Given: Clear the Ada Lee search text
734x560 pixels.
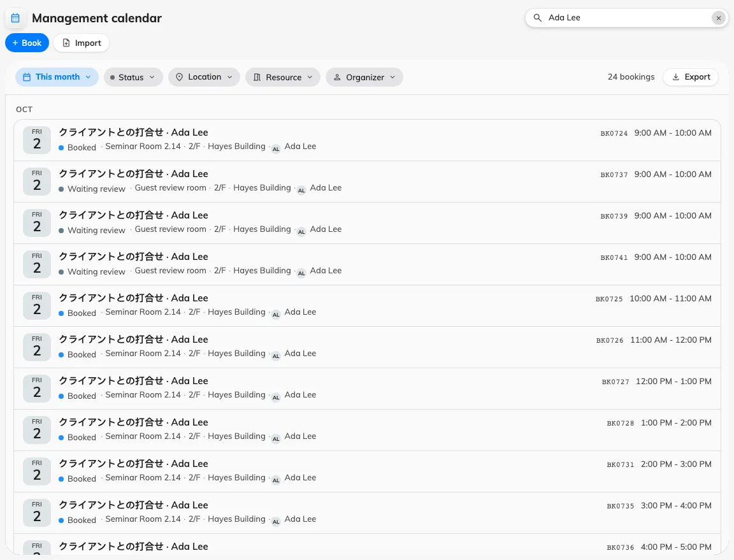Looking at the screenshot, I should (718, 18).
